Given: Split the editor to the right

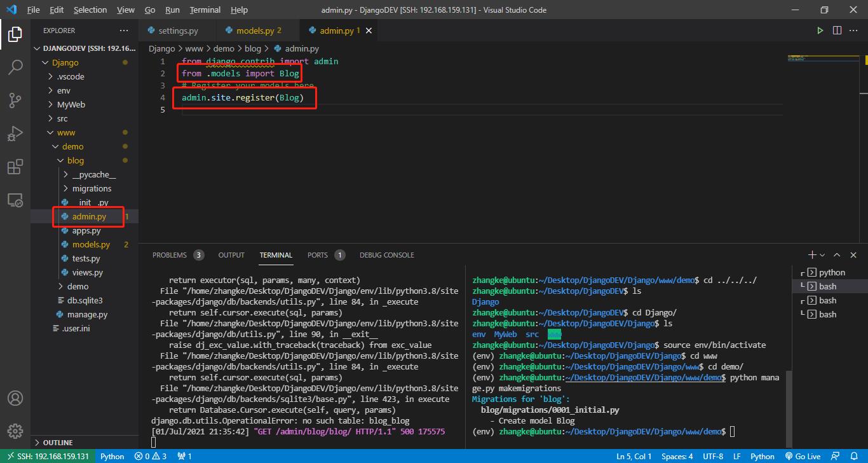Looking at the screenshot, I should point(837,31).
